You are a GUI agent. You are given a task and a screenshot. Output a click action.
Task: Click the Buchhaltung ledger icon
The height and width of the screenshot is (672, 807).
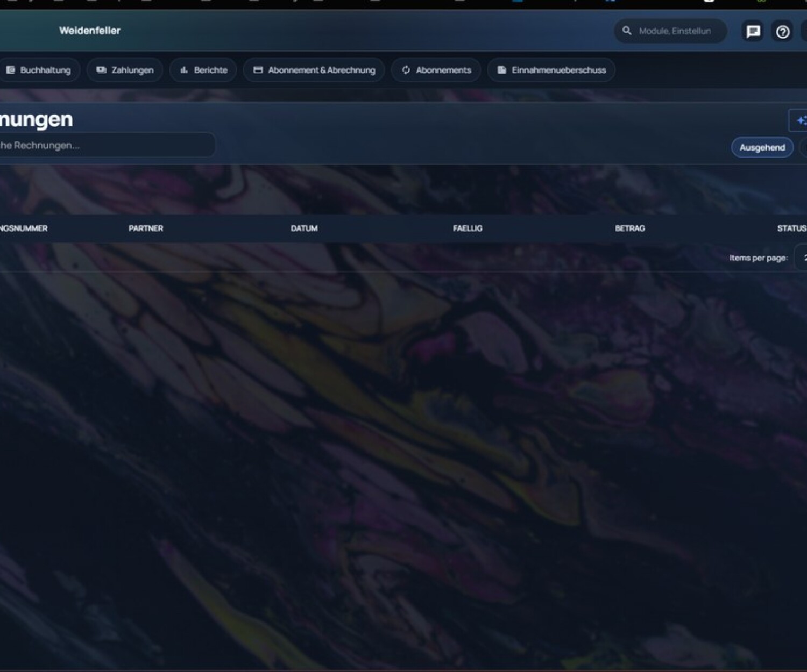point(10,70)
